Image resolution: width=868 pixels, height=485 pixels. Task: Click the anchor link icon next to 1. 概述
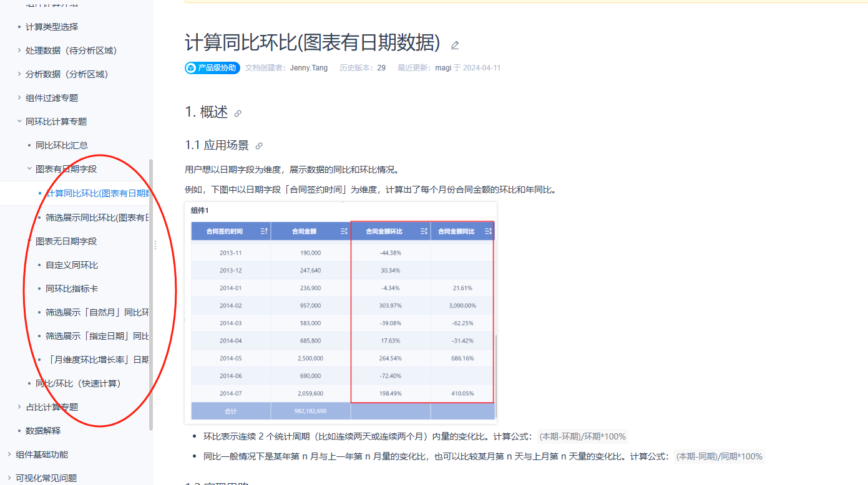point(238,113)
